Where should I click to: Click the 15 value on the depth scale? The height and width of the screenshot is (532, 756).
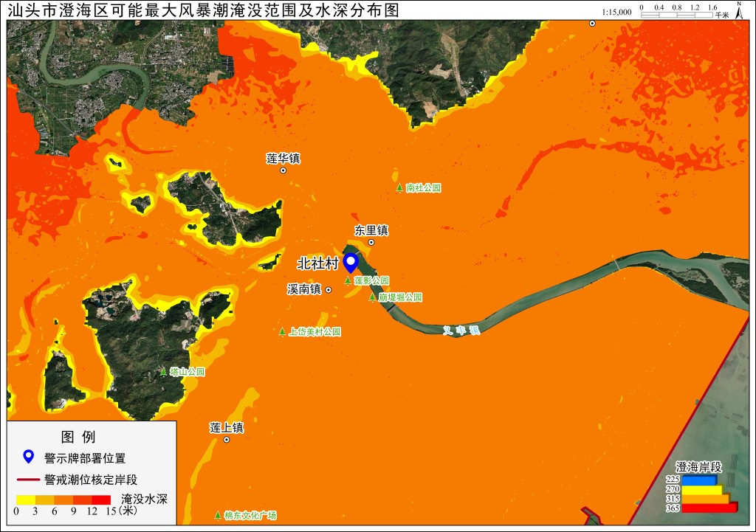pos(111,511)
